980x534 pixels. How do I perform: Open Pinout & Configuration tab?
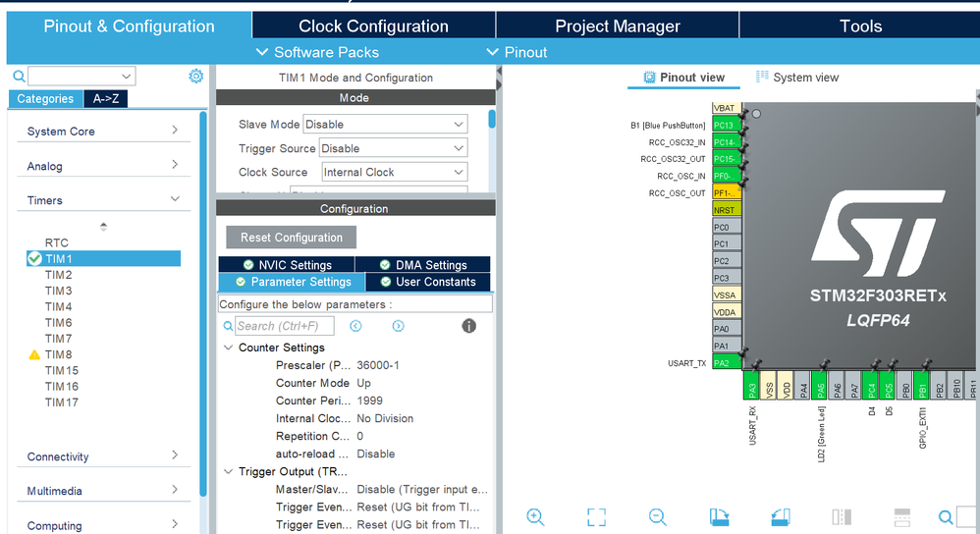pos(129,27)
